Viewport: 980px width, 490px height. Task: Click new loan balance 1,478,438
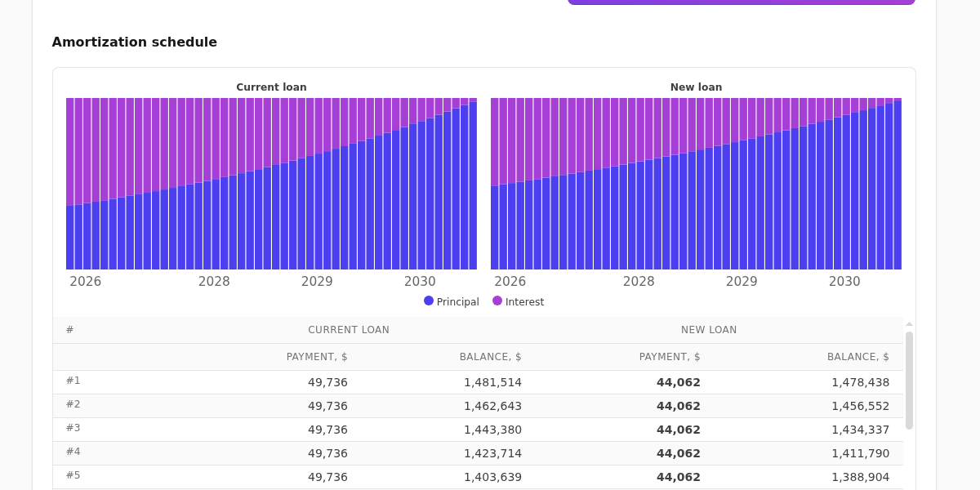861,382
